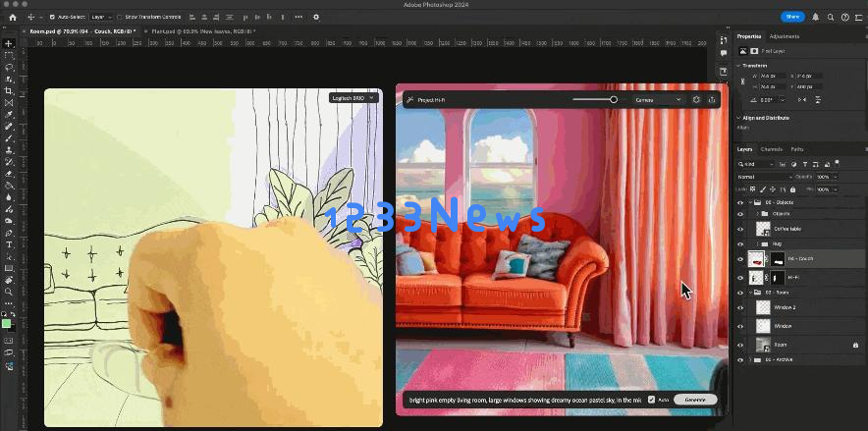Click lock all layer lock icon
This screenshot has width=868, height=431.
pyautogui.click(x=792, y=189)
